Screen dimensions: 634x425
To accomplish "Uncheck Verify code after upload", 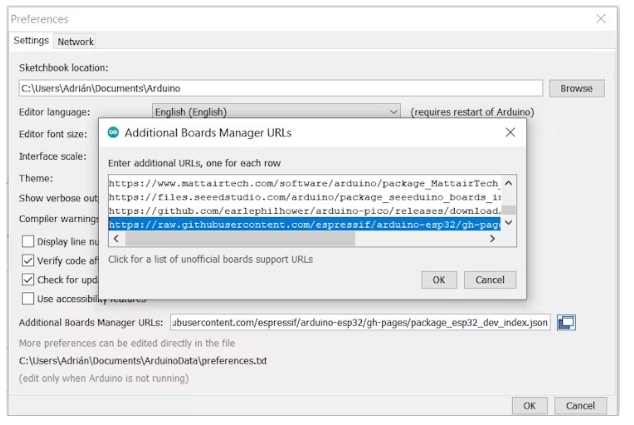I will (28, 261).
